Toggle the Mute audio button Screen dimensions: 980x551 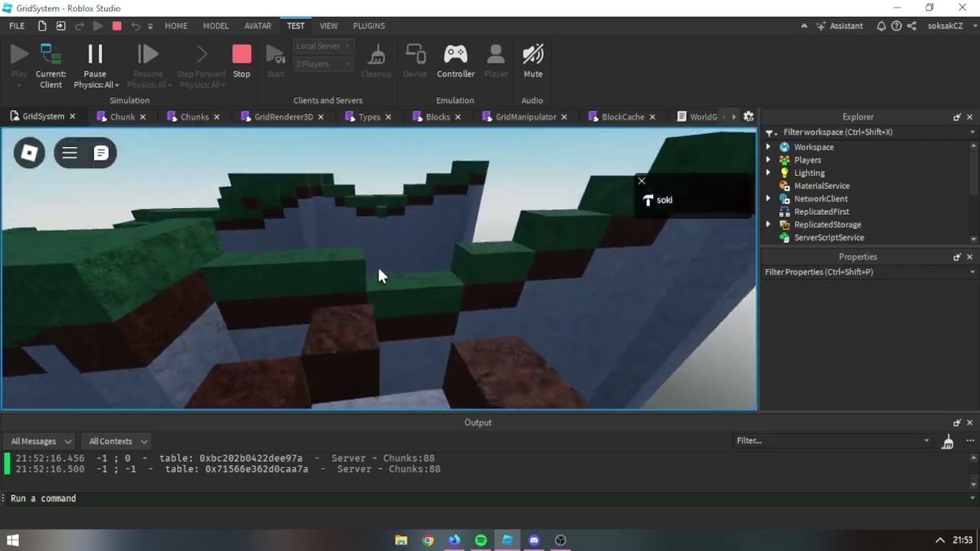(533, 61)
